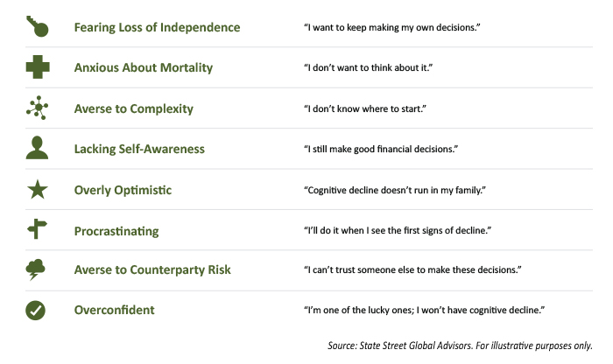Viewport: 613px width, 364px height.
Task: Select the network nodes complexity icon
Action: point(37,108)
